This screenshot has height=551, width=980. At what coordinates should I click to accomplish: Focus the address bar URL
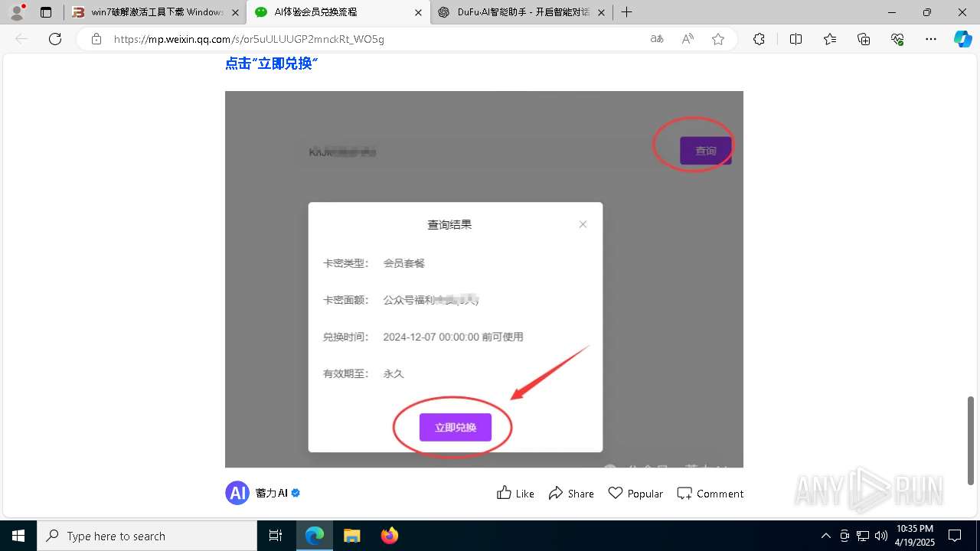249,39
